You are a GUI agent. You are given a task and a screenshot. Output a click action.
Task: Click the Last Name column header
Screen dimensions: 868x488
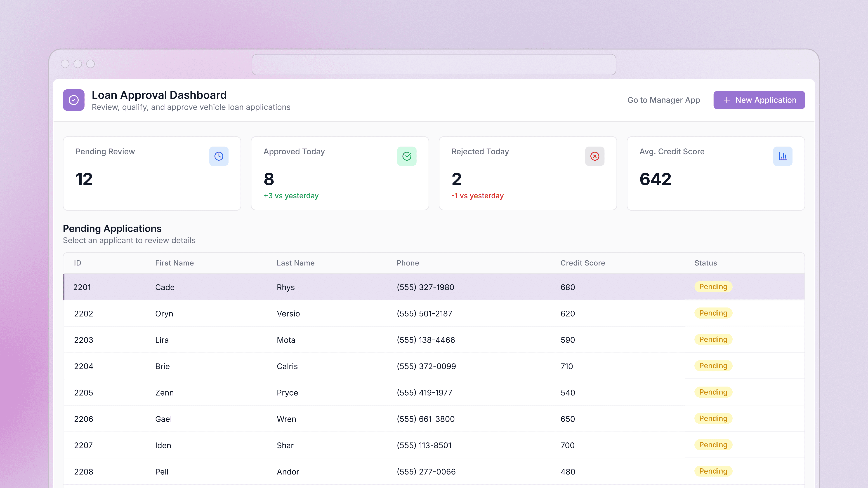pyautogui.click(x=295, y=263)
